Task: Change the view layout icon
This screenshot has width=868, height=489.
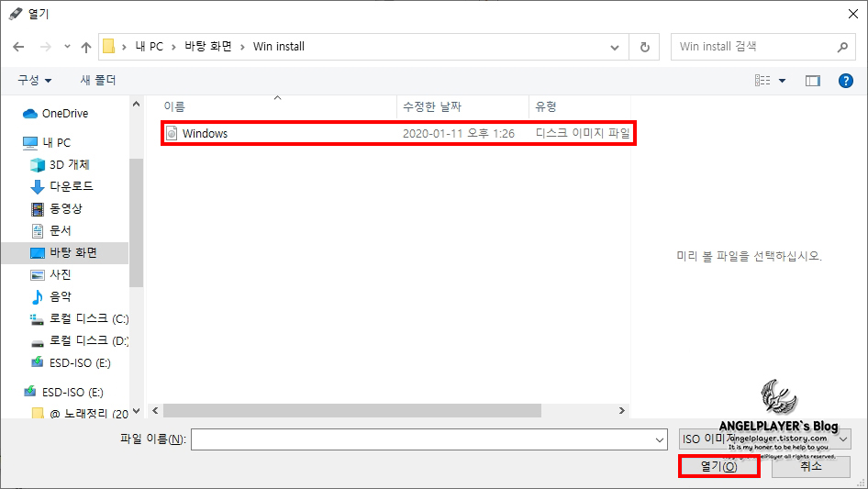Action: tap(762, 81)
